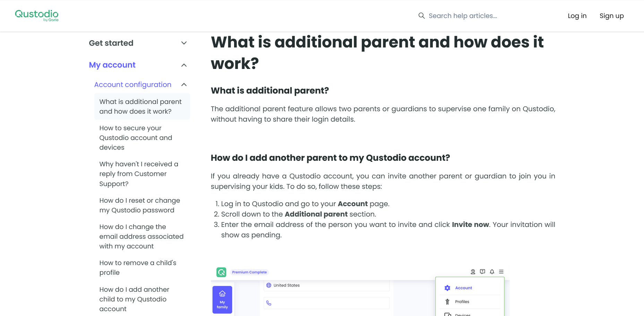Image resolution: width=644 pixels, height=316 pixels.
Task: Open the hamburger menu icon
Action: [501, 272]
